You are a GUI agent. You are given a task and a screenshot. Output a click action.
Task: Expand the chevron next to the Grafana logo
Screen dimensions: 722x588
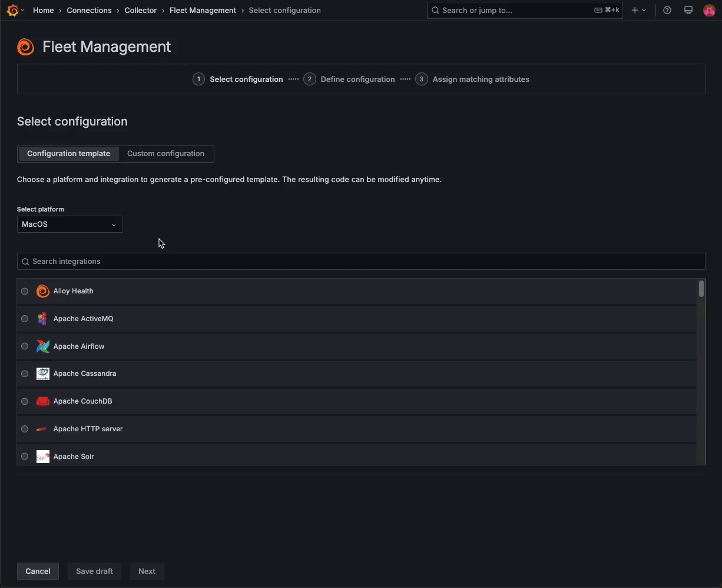pos(22,10)
